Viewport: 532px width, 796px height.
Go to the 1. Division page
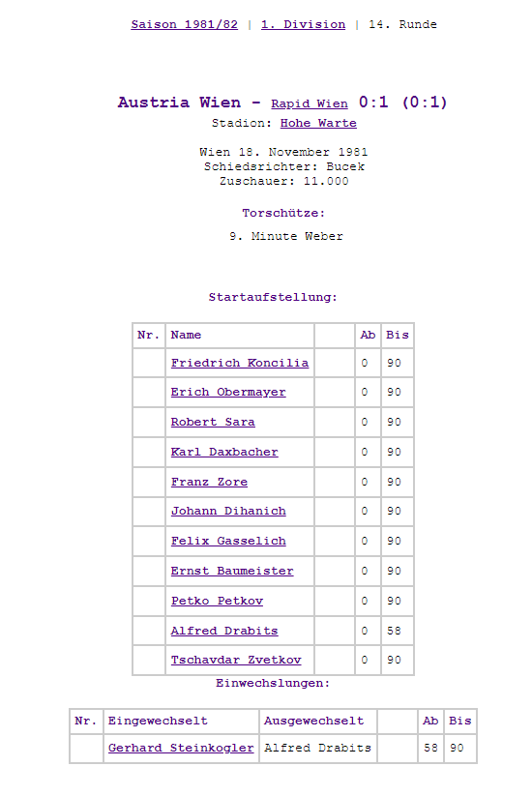point(303,24)
